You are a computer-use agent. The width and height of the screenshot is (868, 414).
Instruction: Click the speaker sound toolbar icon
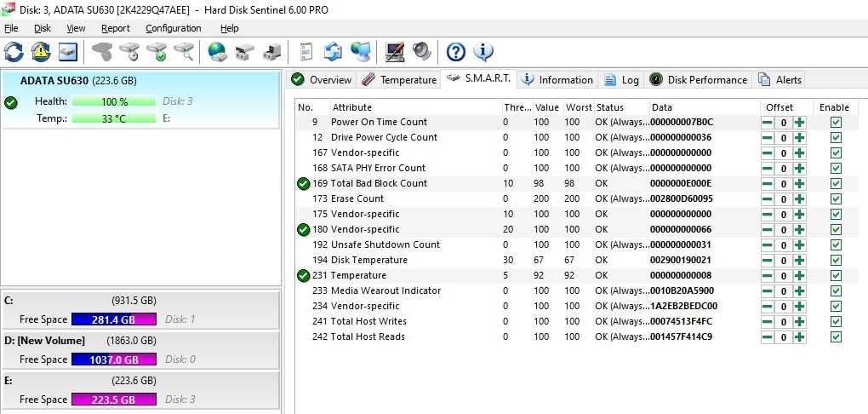point(421,52)
